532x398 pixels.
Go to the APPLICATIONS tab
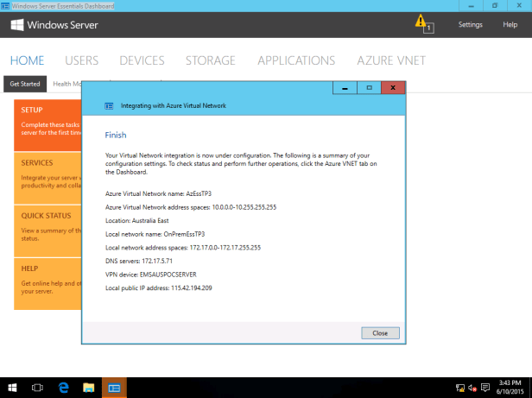click(x=296, y=60)
